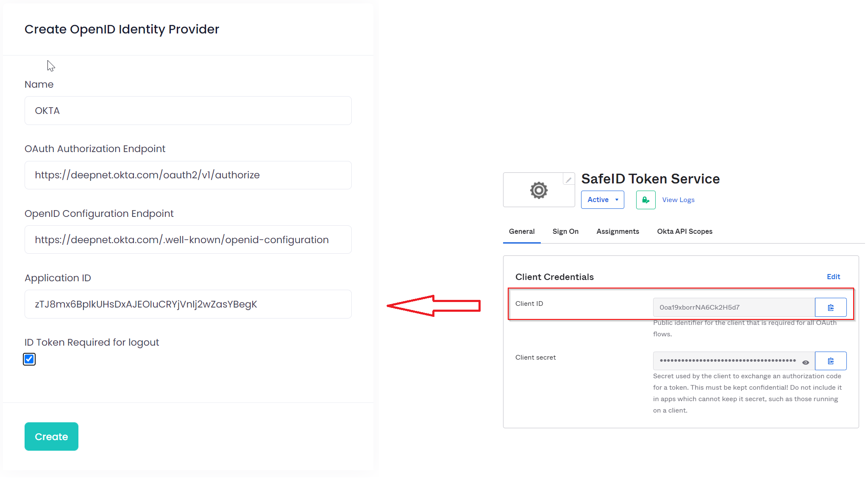The width and height of the screenshot is (868, 485).
Task: Open the Sign On tab
Action: 565,231
